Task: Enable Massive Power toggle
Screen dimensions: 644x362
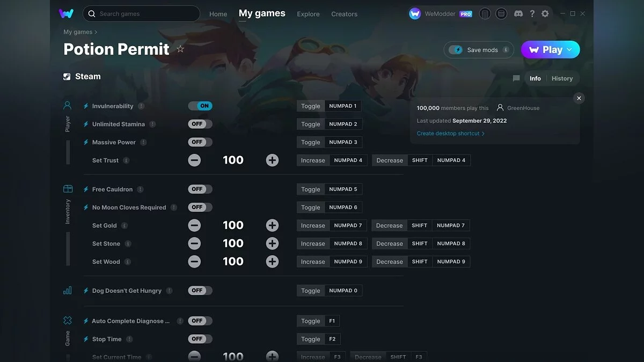Action: [x=200, y=142]
